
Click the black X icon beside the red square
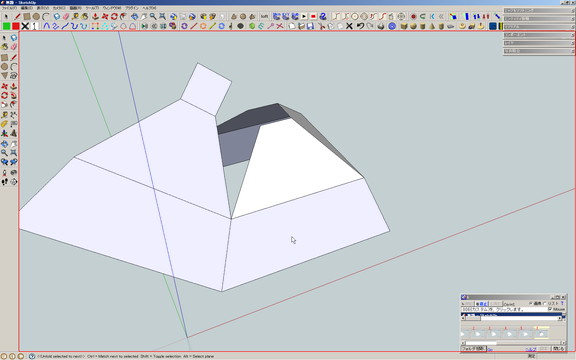25,26
